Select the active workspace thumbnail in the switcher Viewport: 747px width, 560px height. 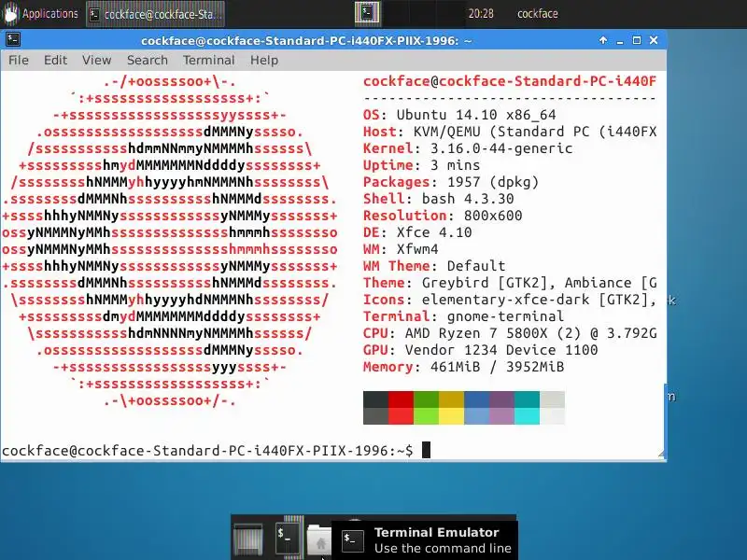click(x=367, y=13)
